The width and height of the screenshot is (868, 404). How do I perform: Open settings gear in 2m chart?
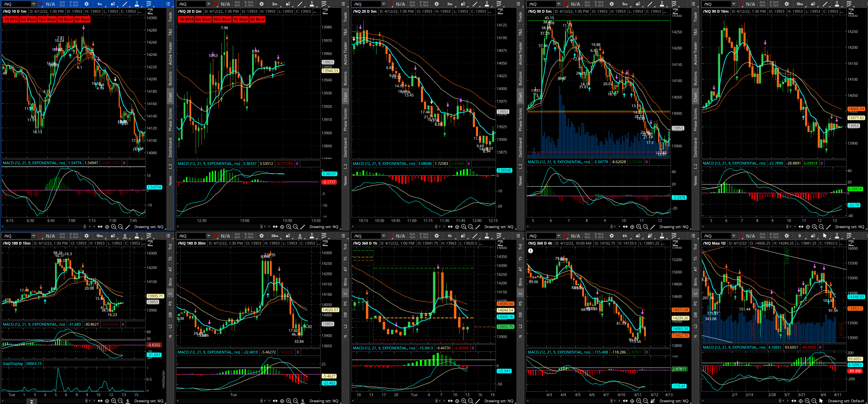coord(262,4)
